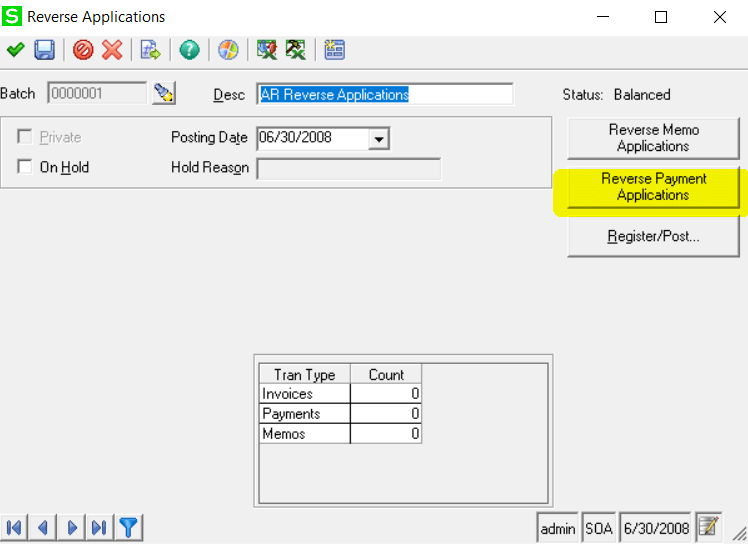Go to the last record
Image resolution: width=748 pixels, height=544 pixels.
[x=100, y=527]
